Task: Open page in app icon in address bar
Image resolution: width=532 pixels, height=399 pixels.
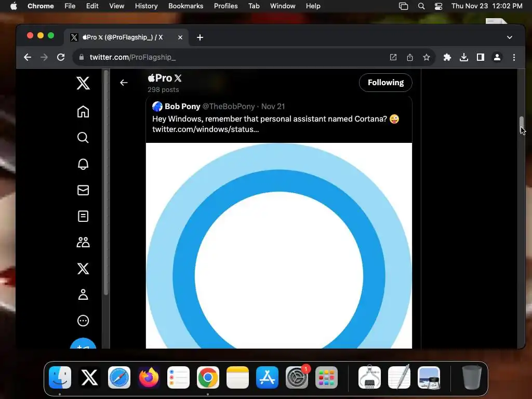Action: click(x=393, y=57)
